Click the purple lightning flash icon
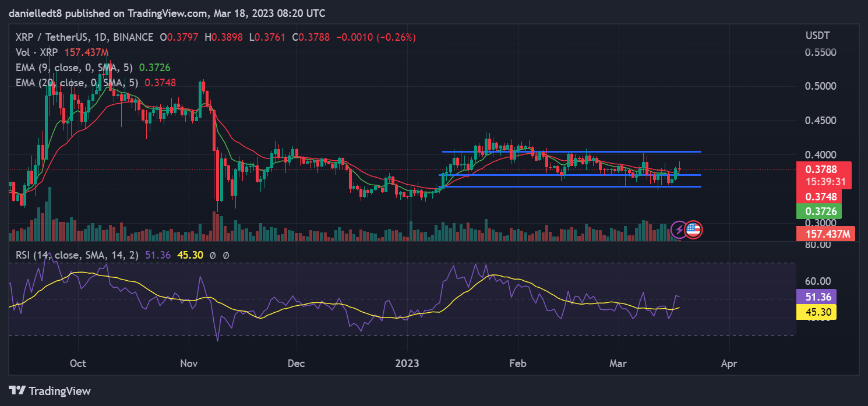 click(678, 230)
